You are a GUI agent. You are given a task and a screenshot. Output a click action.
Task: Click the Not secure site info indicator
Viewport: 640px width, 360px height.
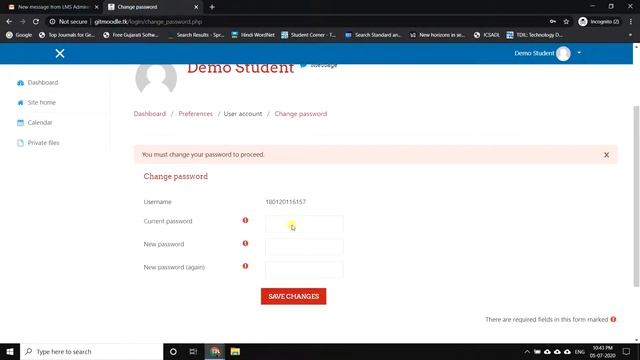(69, 22)
